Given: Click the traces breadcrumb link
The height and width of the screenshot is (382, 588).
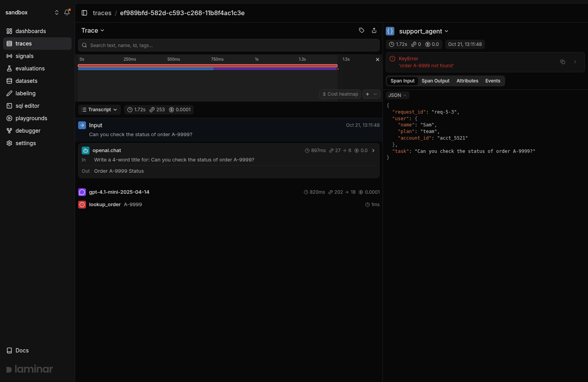Looking at the screenshot, I should click(102, 13).
